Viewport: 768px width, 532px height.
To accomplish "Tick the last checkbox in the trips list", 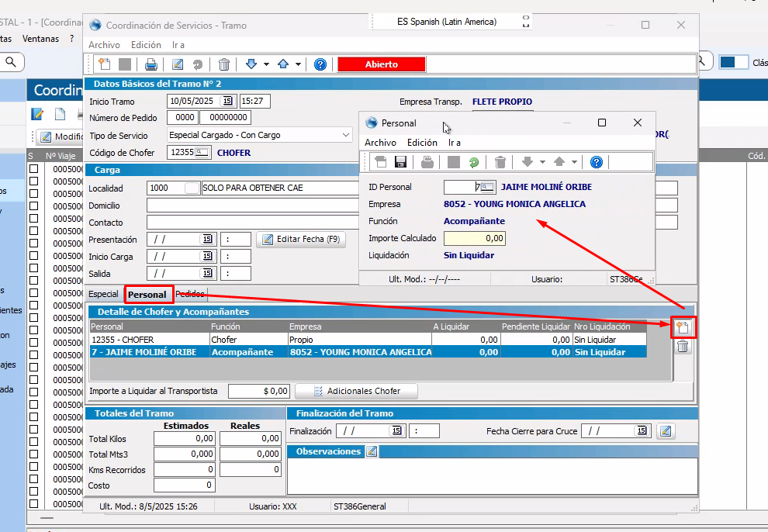I will (34, 503).
